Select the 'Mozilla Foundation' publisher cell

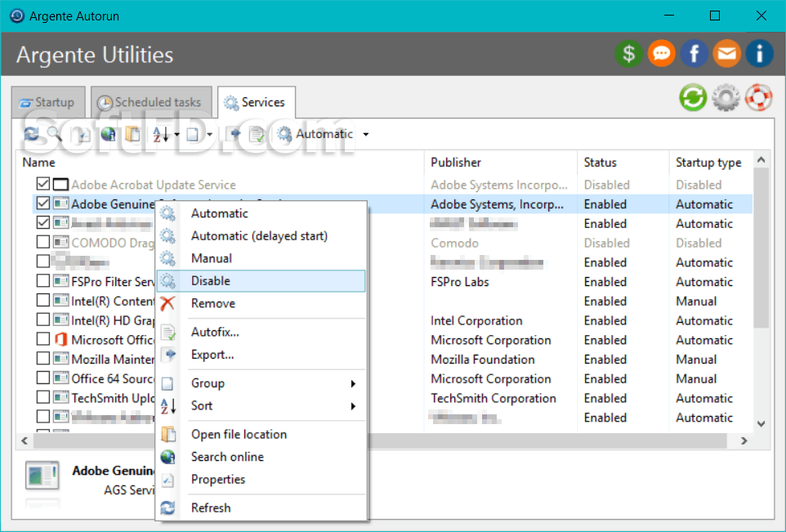(482, 360)
